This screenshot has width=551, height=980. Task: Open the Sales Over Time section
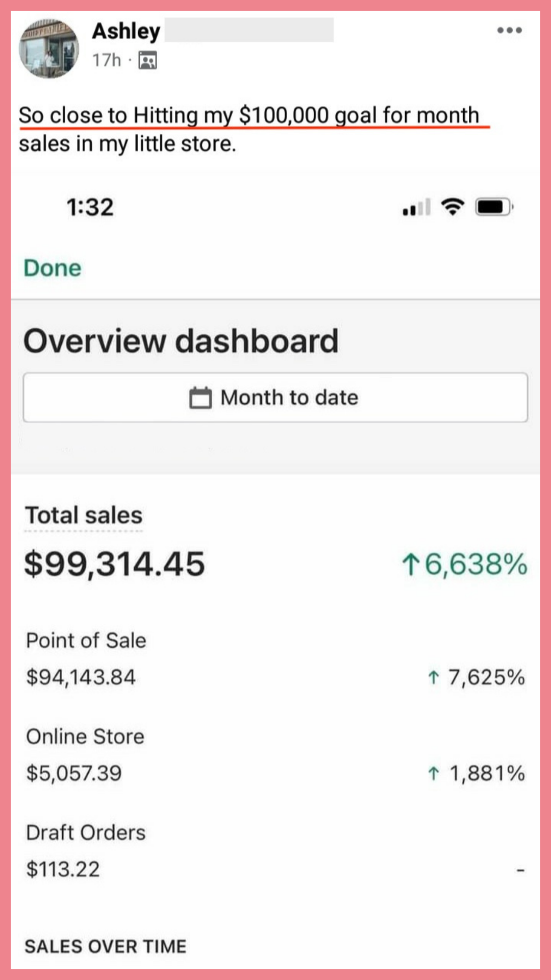106,946
